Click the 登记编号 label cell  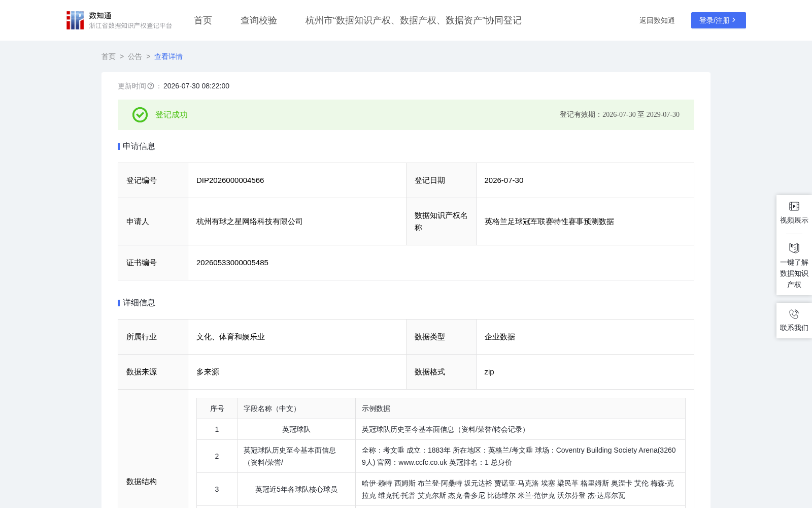coord(153,180)
